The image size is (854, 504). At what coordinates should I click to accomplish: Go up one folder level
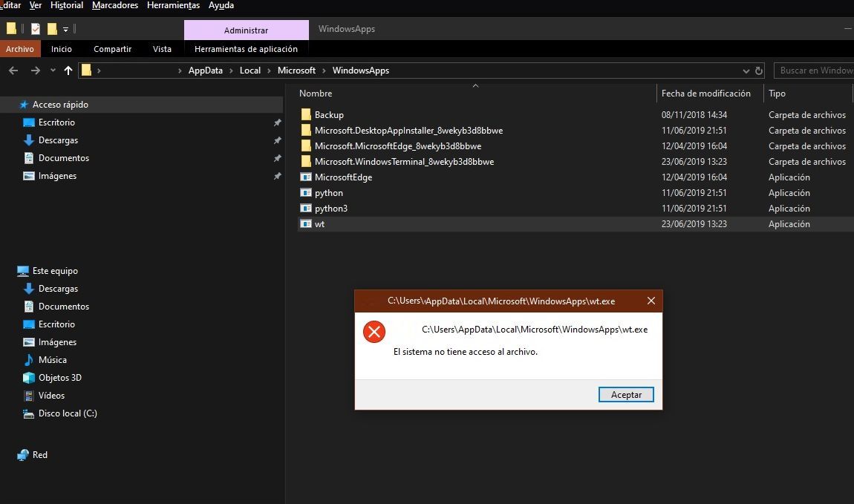click(x=68, y=71)
